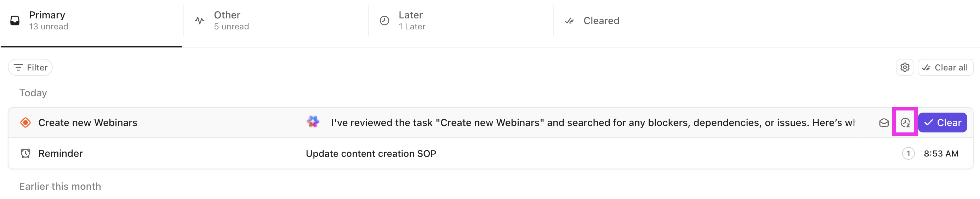Viewport: 980px width, 199px height.
Task: Click the Later tab clock icon
Action: pos(384,21)
